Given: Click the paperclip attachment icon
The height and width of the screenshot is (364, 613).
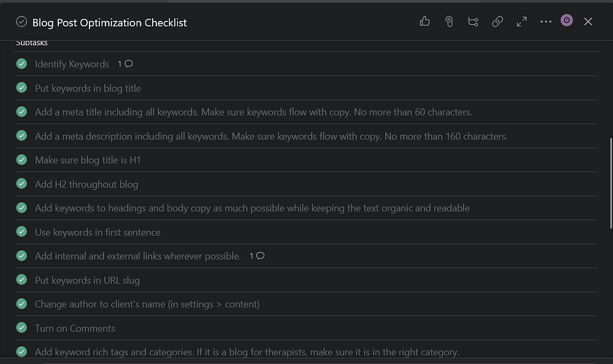Looking at the screenshot, I should click(x=449, y=21).
